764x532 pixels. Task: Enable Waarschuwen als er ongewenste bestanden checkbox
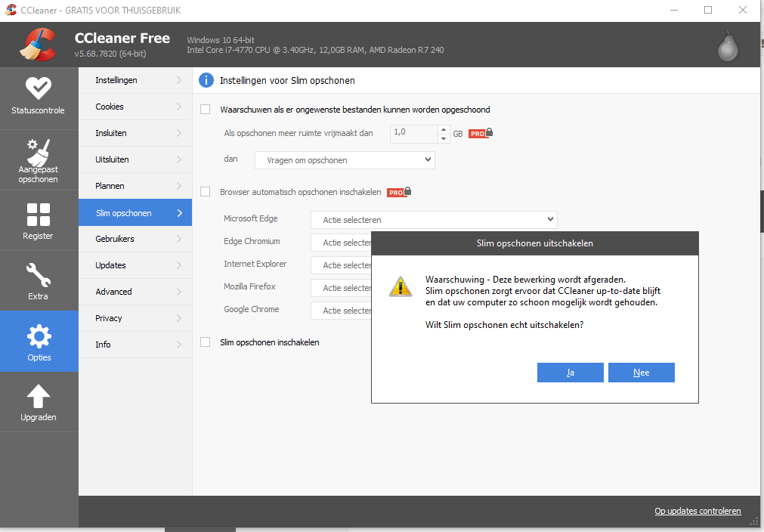click(206, 110)
